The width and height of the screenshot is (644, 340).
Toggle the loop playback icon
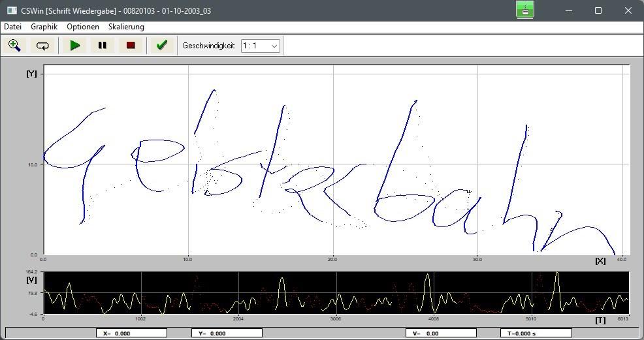pos(42,45)
